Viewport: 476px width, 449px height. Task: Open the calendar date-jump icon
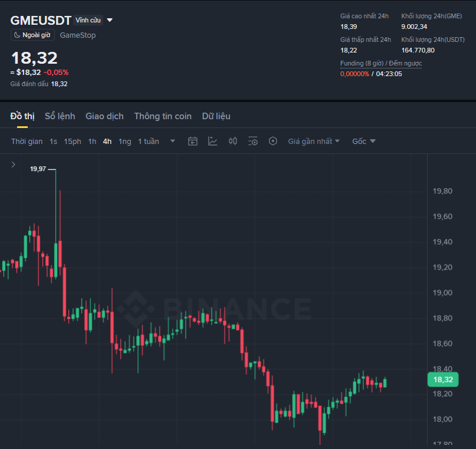192,141
